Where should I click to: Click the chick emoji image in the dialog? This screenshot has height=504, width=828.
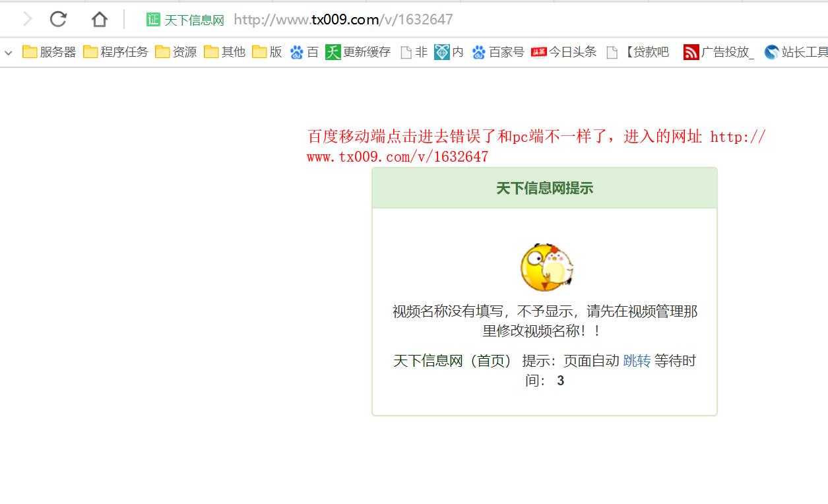(546, 266)
